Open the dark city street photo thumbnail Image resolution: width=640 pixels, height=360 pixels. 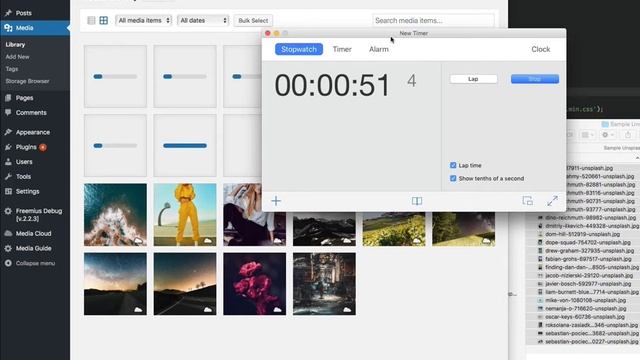tap(324, 284)
